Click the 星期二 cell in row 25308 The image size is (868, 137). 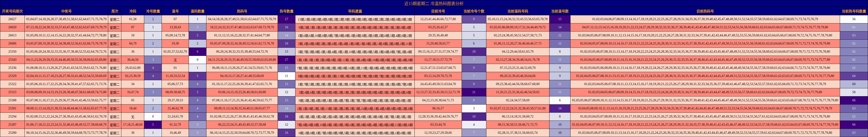pos(115,100)
